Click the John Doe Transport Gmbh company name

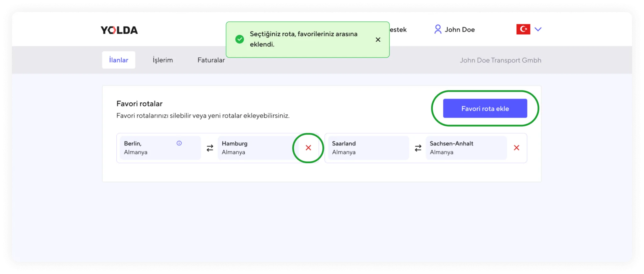500,60
